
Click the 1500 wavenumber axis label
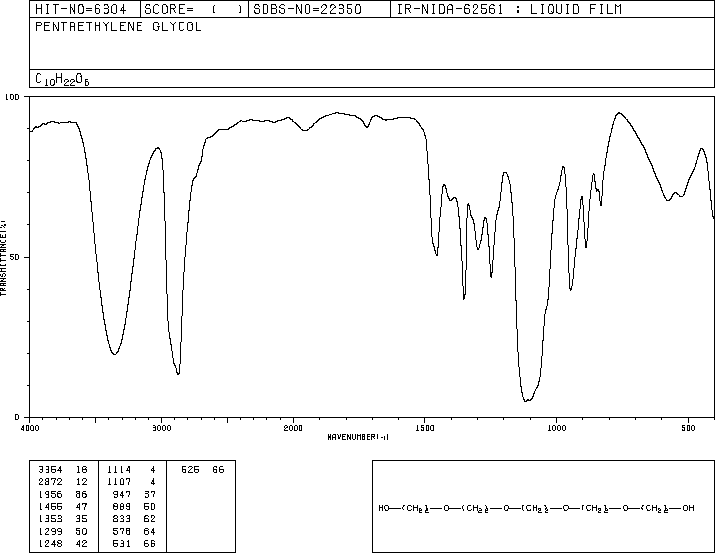pos(425,428)
